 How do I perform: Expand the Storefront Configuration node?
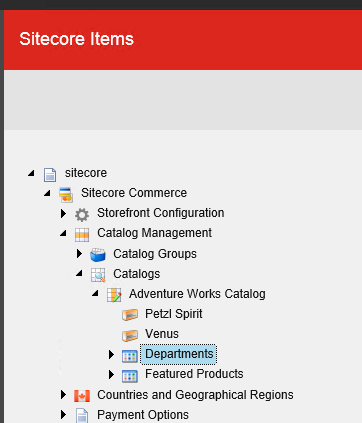coord(63,213)
